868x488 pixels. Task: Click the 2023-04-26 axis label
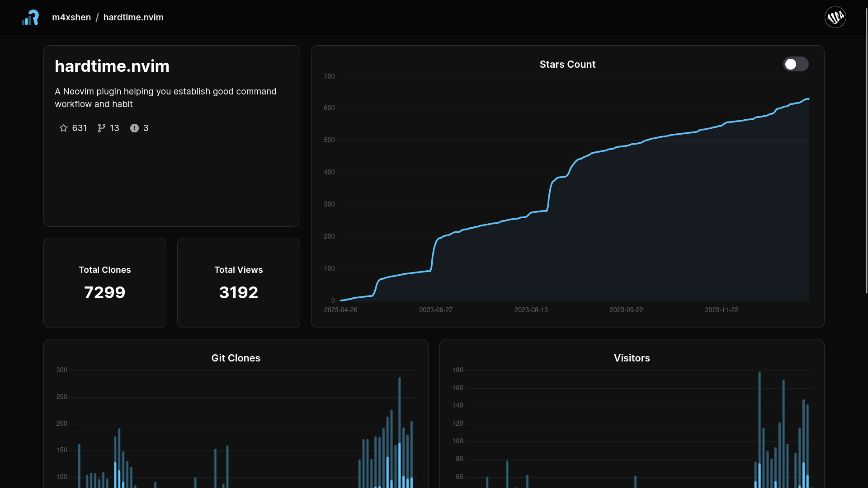341,310
